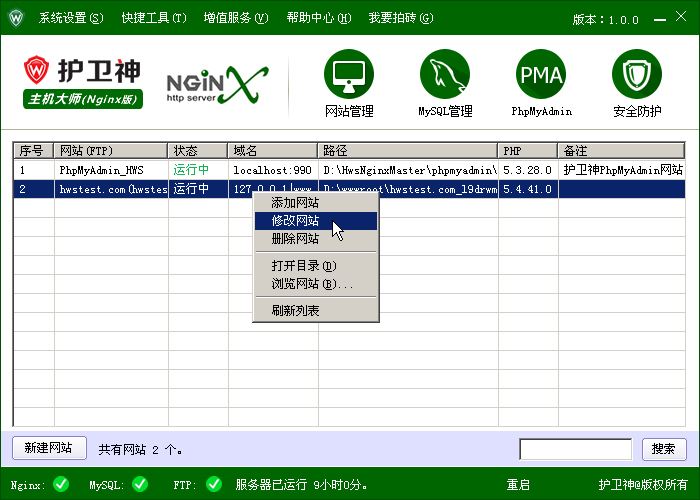Click the 5.3.28.0 PHP version cell
Viewport: 700px width, 500px height.
(x=527, y=170)
